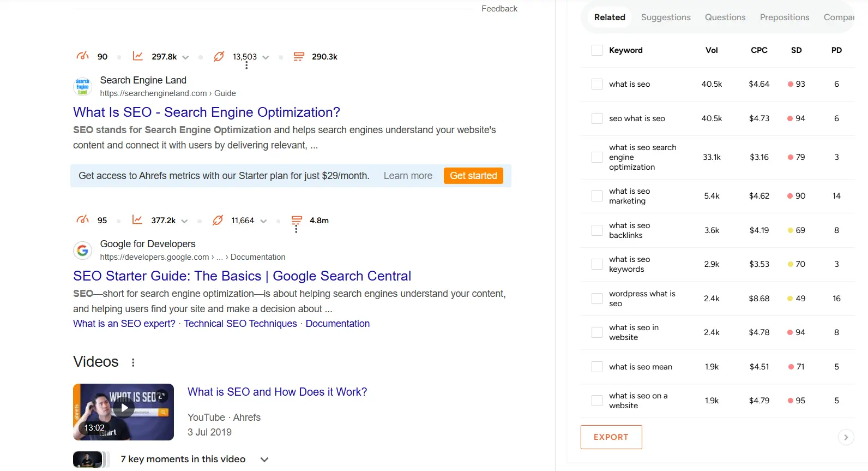Expand dropdown next to 11,664 backlinks

click(x=263, y=221)
